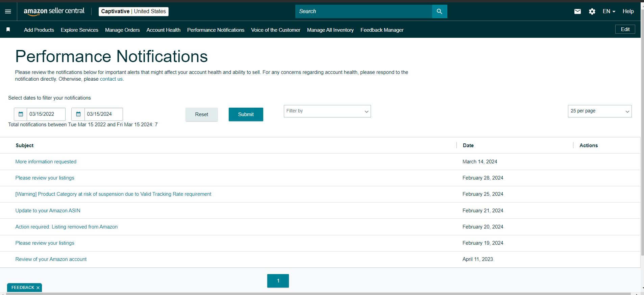This screenshot has width=644, height=295.
Task: Click the horizontal scrollbar at the bottom
Action: pos(318,294)
